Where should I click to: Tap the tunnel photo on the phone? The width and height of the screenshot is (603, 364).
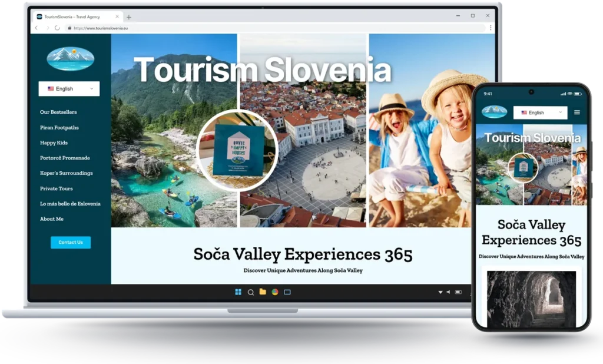532,299
